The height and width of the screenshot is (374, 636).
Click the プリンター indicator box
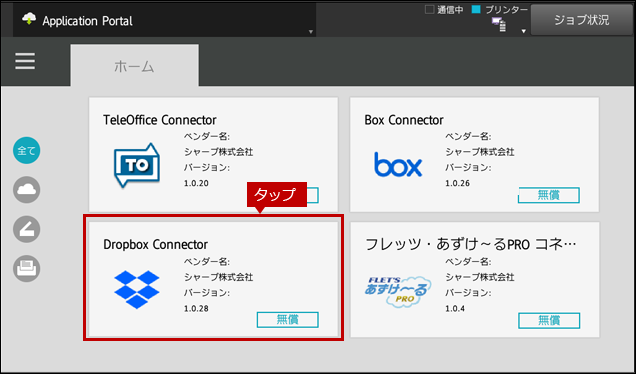pos(476,9)
